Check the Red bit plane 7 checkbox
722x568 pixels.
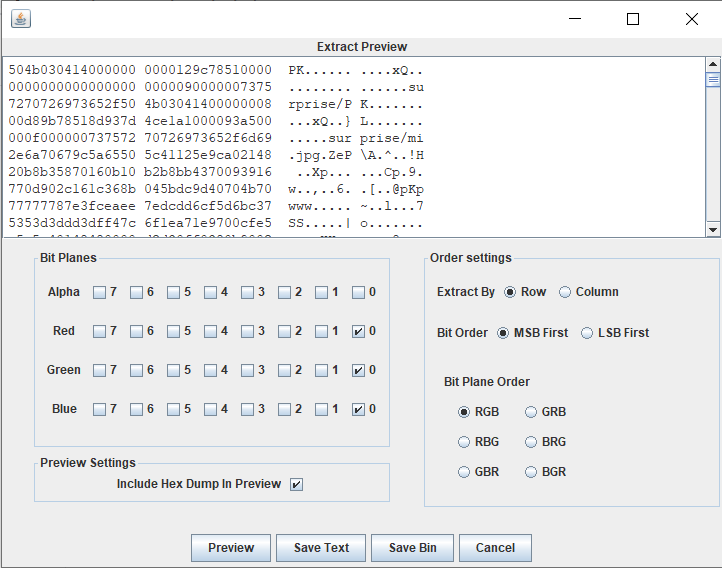[x=99, y=331]
